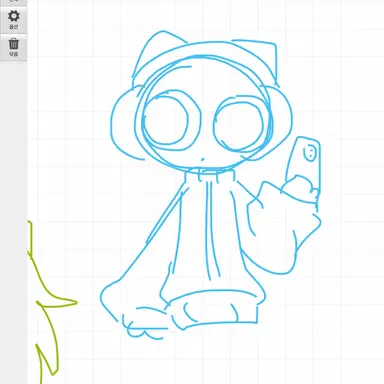This screenshot has width=384, height=384.
Task: Click the partially visible top sidebar button
Action: pyautogui.click(x=13, y=2)
